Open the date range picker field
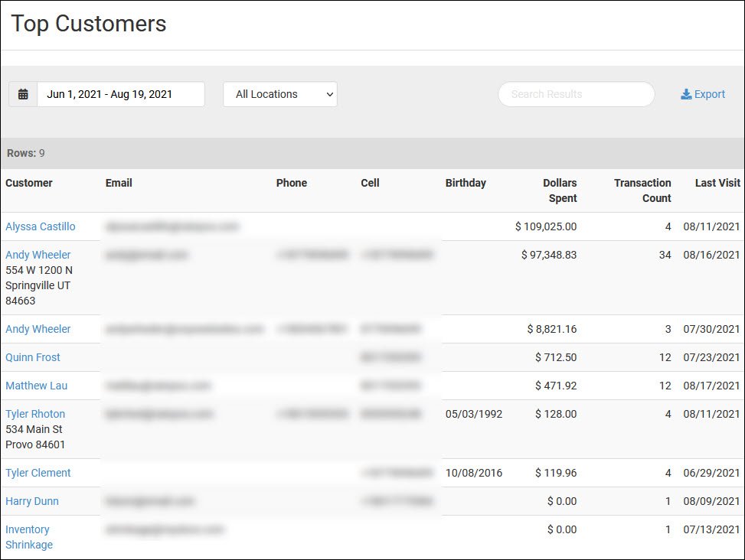This screenshot has height=560, width=745. 121,94
